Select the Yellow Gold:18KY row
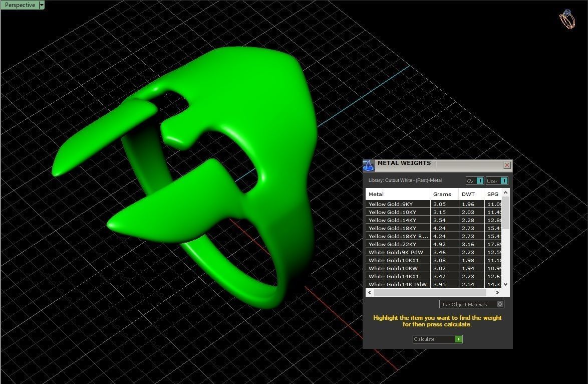 coord(434,228)
